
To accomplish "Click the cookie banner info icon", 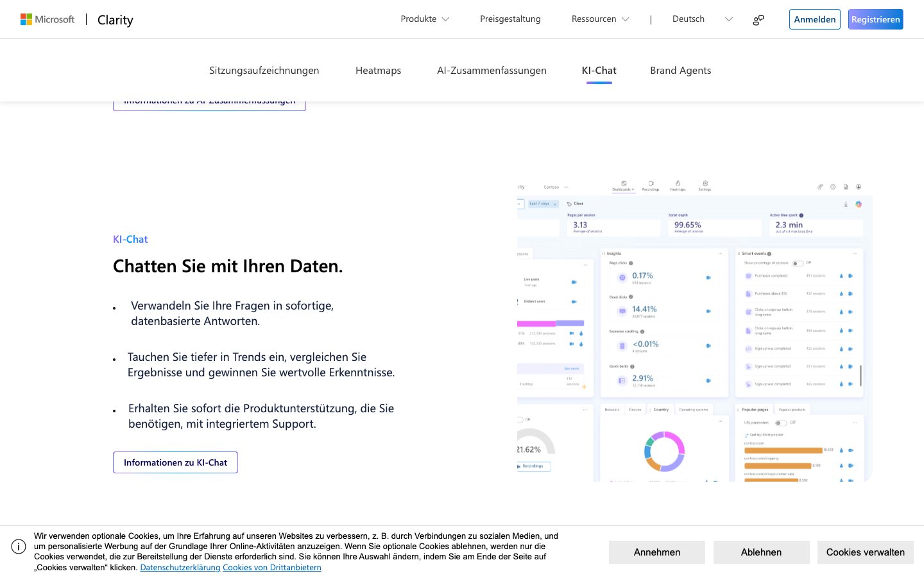I will pyautogui.click(x=19, y=547).
